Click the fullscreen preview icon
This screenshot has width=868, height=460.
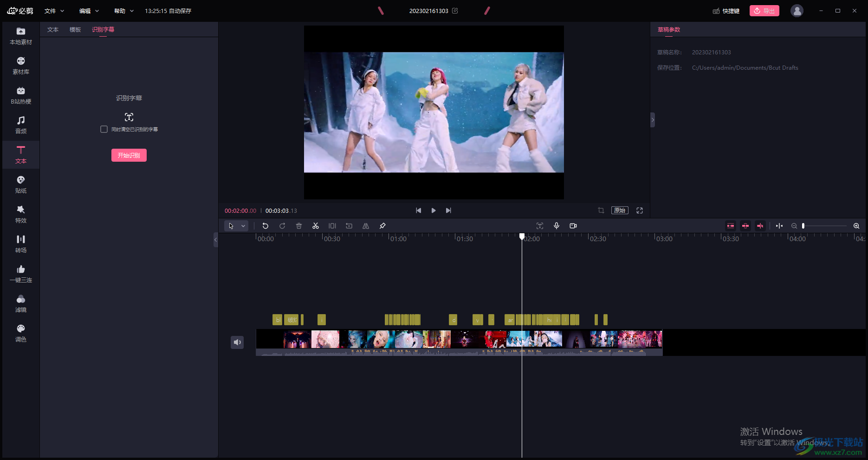(x=640, y=210)
